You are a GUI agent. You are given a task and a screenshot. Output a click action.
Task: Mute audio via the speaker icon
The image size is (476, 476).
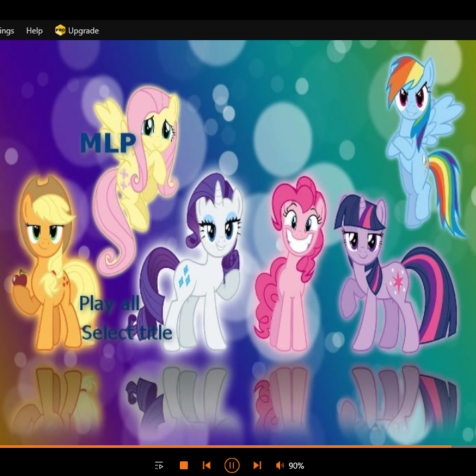point(279,465)
